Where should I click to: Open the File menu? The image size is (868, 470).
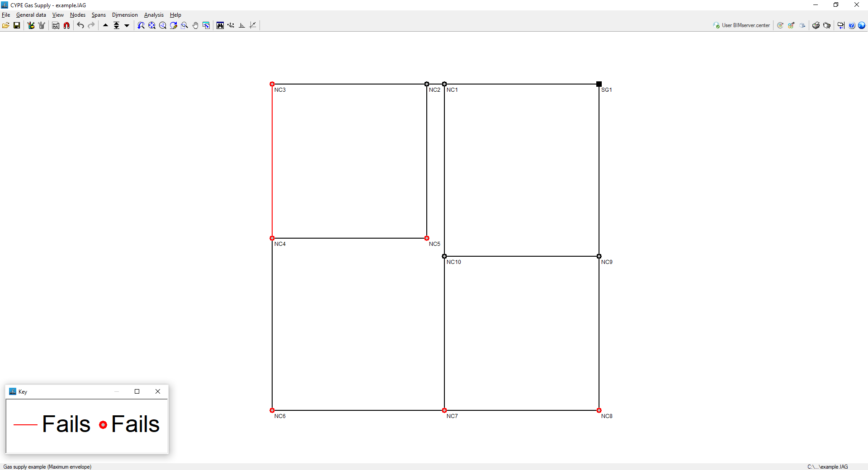click(6, 15)
